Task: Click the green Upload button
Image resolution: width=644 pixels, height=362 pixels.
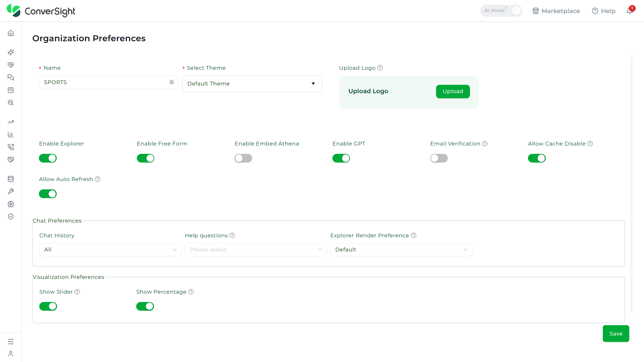Action: (453, 92)
